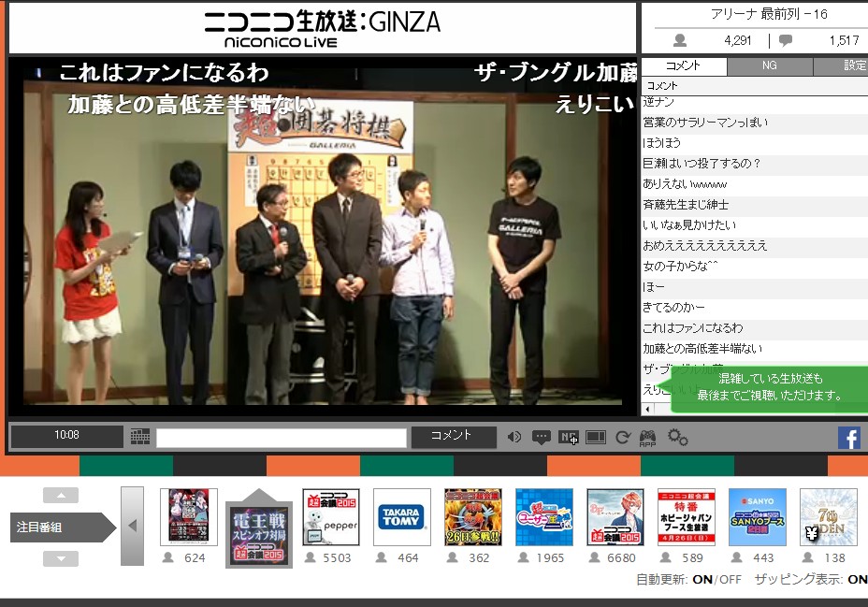The height and width of the screenshot is (607, 868).
Task: Switch to the NG tab
Action: [770, 65]
